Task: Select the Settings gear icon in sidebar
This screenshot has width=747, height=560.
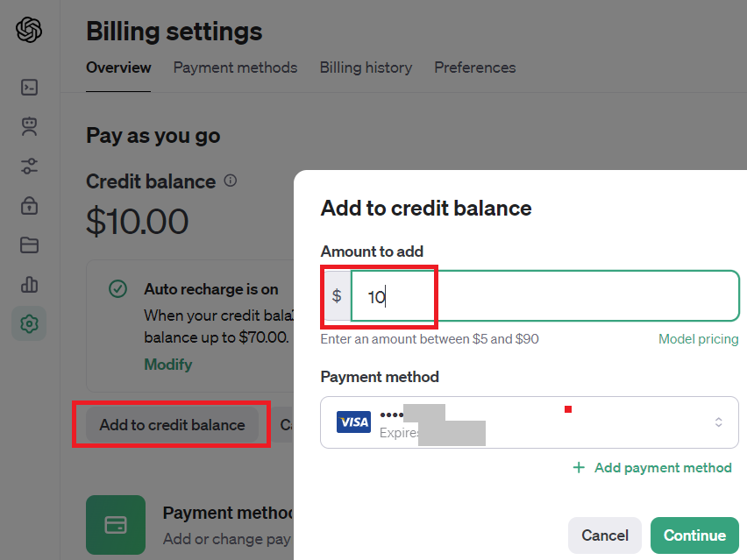Action: tap(29, 323)
